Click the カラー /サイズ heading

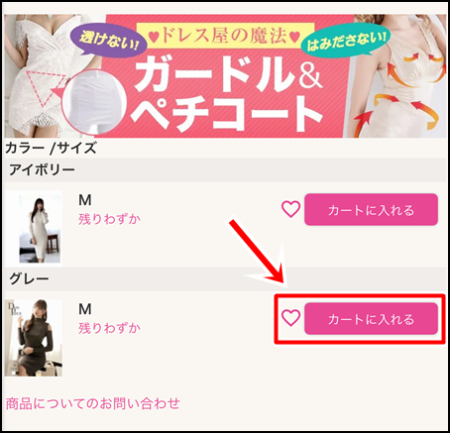click(51, 148)
